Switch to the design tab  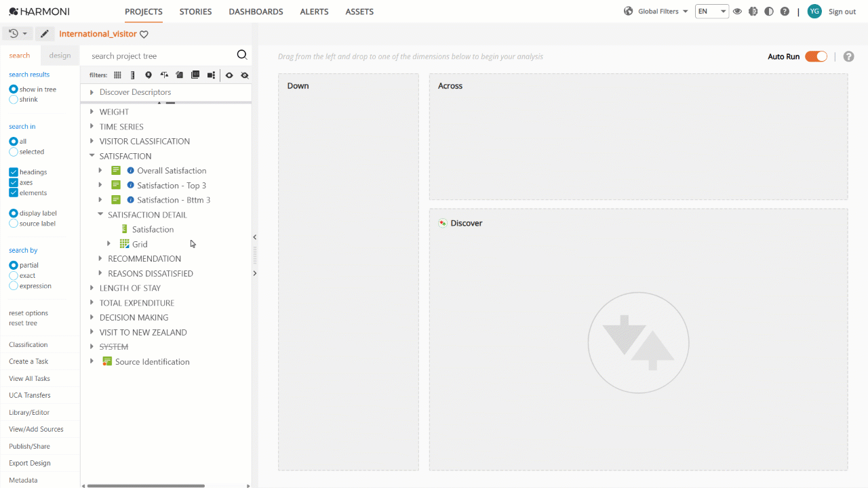60,56
